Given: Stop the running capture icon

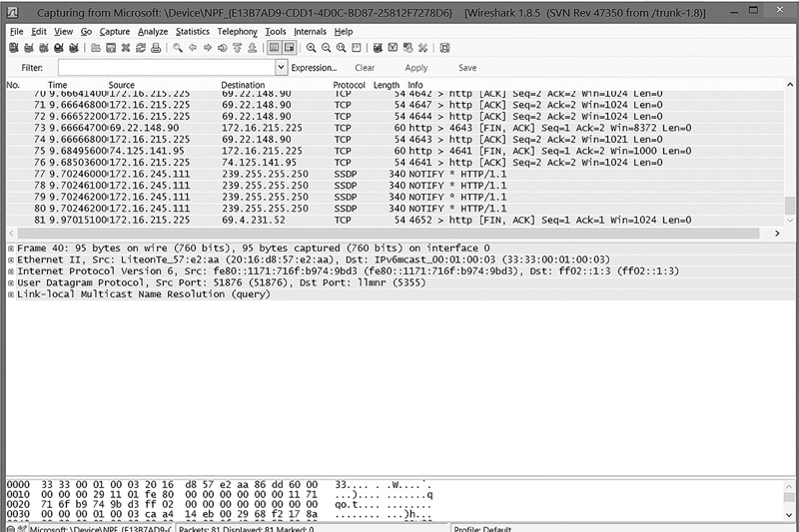Looking at the screenshot, I should 59,48.
